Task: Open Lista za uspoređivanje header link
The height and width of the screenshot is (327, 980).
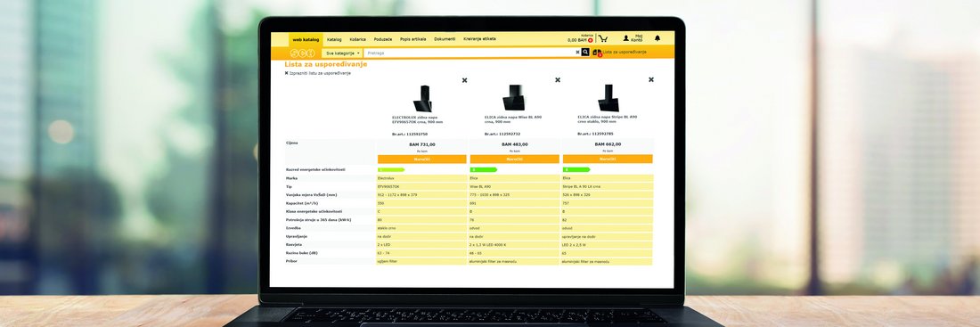Action: pyautogui.click(x=625, y=53)
